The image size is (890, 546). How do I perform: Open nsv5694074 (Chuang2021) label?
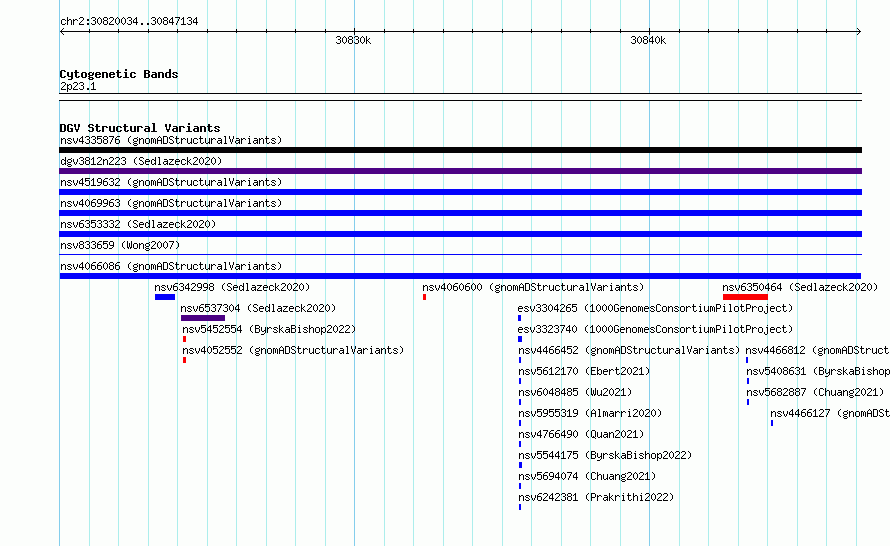click(587, 476)
